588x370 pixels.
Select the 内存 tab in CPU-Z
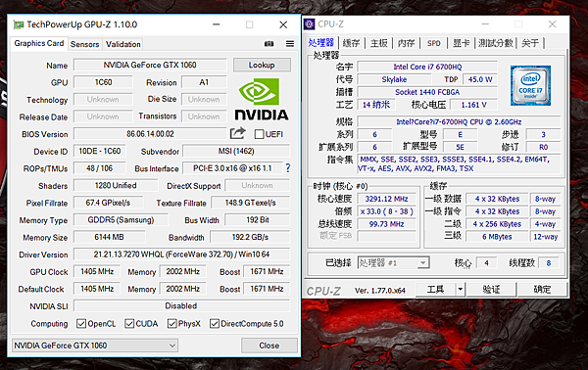[406, 43]
